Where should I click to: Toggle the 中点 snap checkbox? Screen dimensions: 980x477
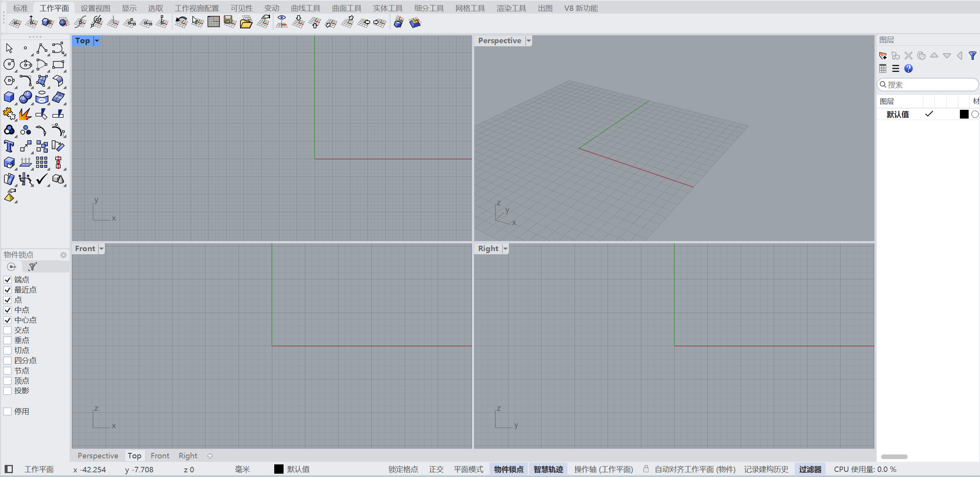[7, 310]
